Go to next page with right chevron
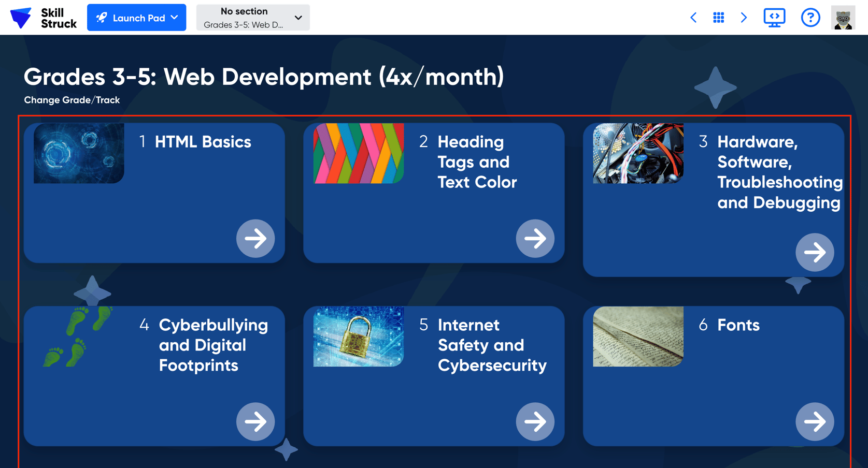Screen dimensions: 868x468 pyautogui.click(x=744, y=18)
